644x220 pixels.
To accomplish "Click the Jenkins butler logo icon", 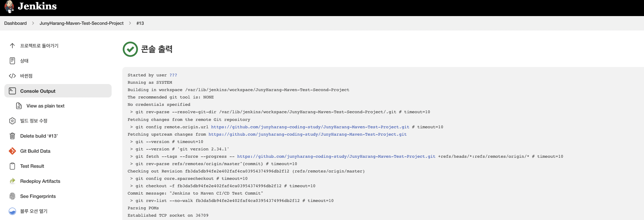I will coord(9,6).
